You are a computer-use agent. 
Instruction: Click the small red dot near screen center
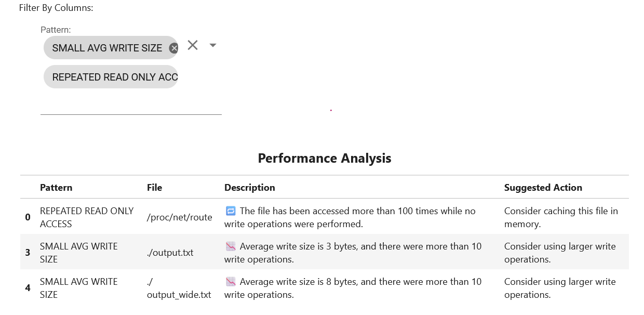click(x=331, y=110)
